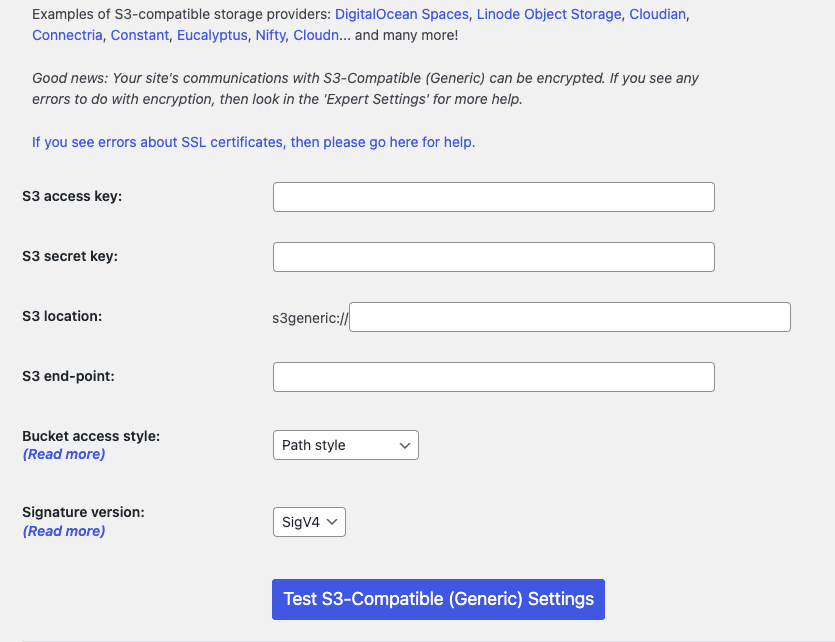Open the Linode Object Storage link
The width and height of the screenshot is (835, 642).
click(549, 15)
